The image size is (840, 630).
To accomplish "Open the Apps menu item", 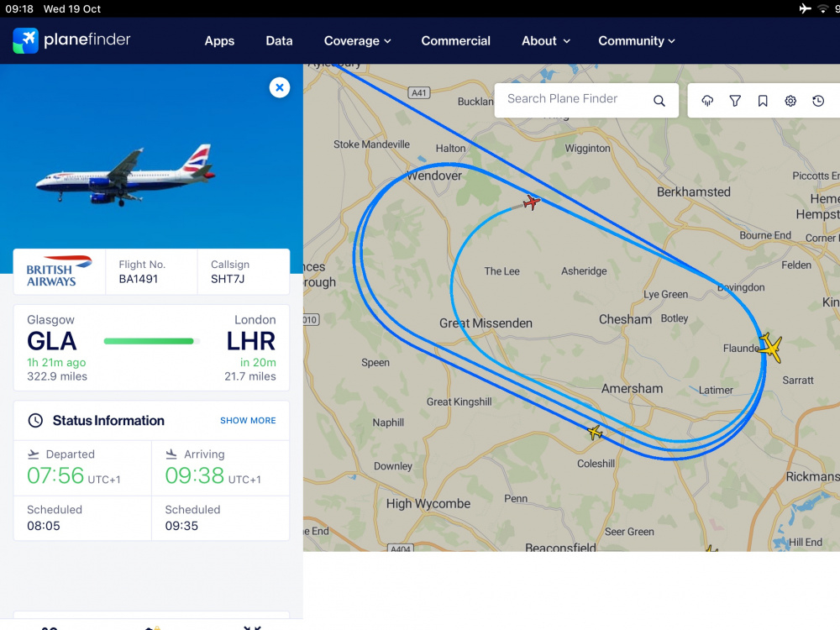I will (x=219, y=40).
